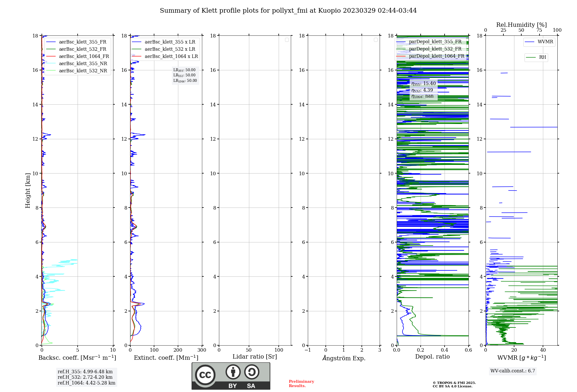Click the empty legend box in Lidar ratio panel
Viewport: 577px width, 392px height.
(287, 40)
